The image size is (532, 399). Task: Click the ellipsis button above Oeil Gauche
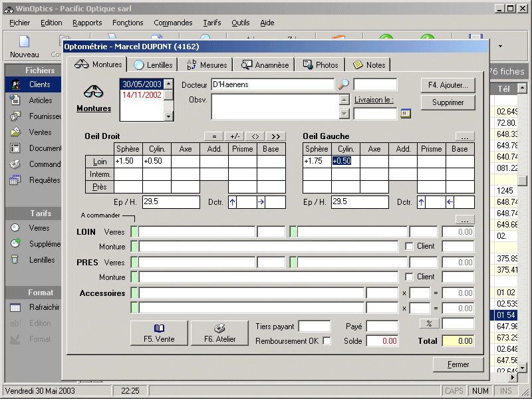(464, 136)
